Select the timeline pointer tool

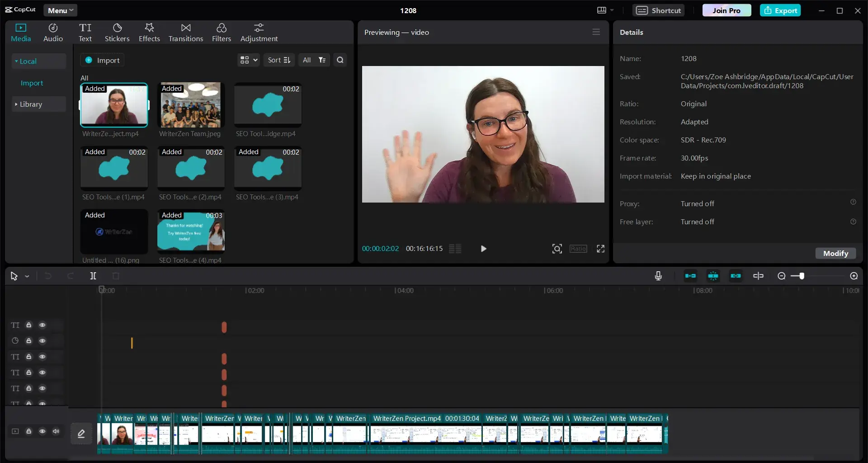click(x=14, y=276)
